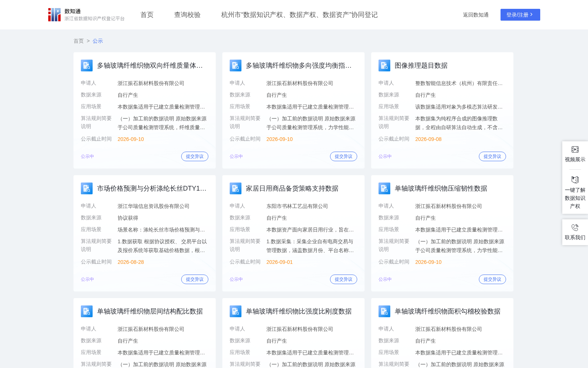
Task: Click 首页 in the breadcrumb
Action: [79, 41]
